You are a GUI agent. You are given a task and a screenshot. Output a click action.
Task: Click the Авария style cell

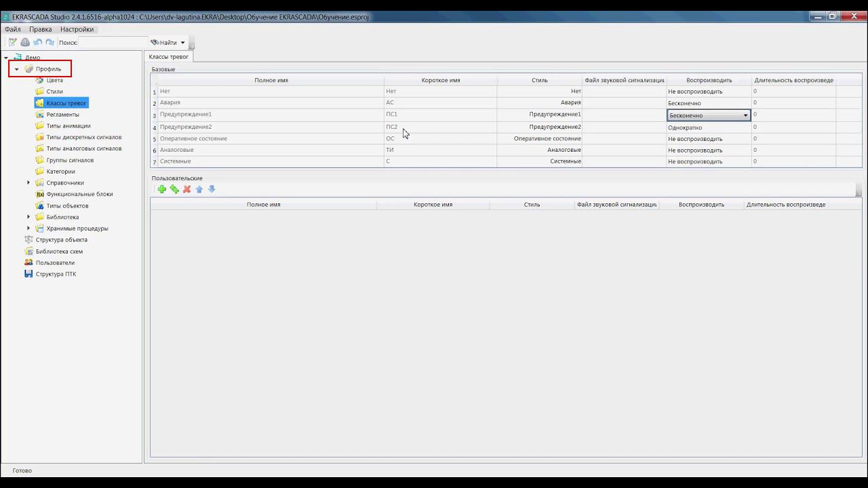(x=540, y=103)
